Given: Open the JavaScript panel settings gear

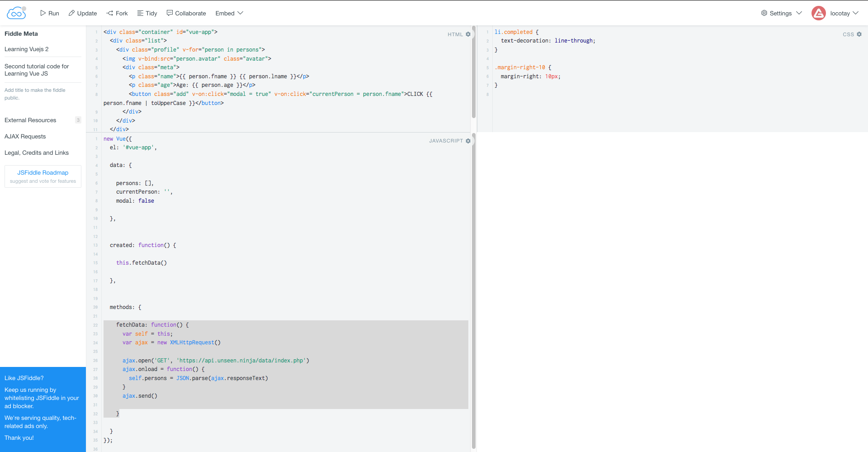Looking at the screenshot, I should (468, 141).
